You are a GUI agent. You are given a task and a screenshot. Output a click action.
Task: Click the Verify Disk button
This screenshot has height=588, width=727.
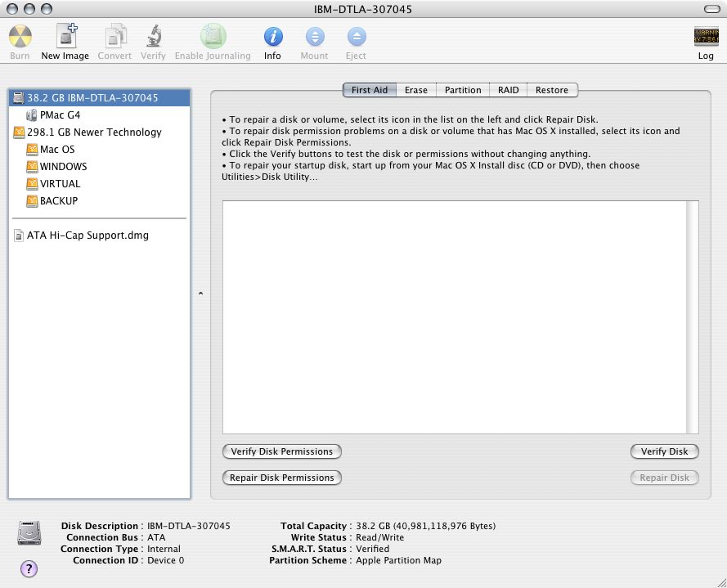[664, 451]
